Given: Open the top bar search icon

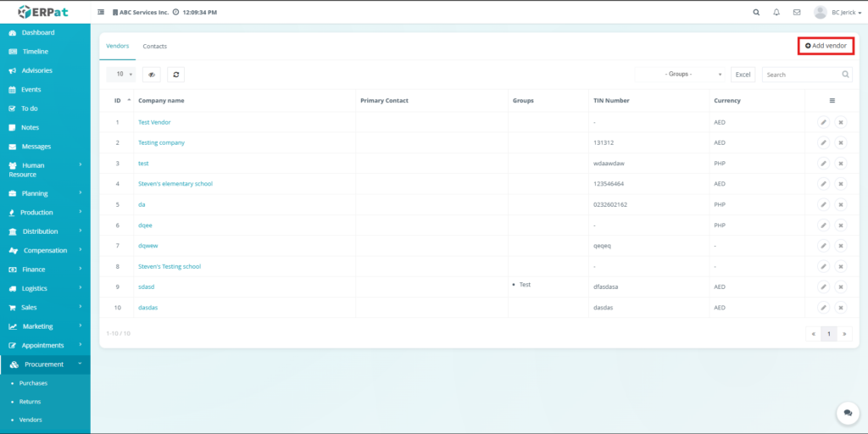Looking at the screenshot, I should [756, 12].
